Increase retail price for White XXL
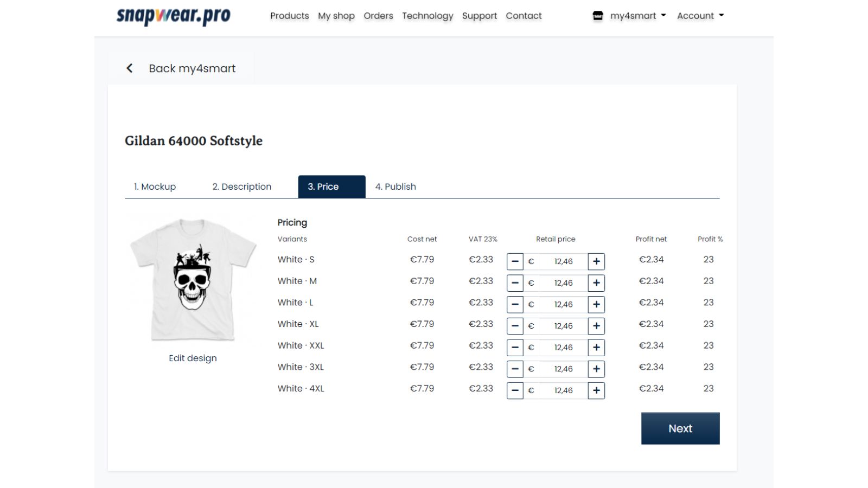The width and height of the screenshot is (868, 488). pos(596,348)
